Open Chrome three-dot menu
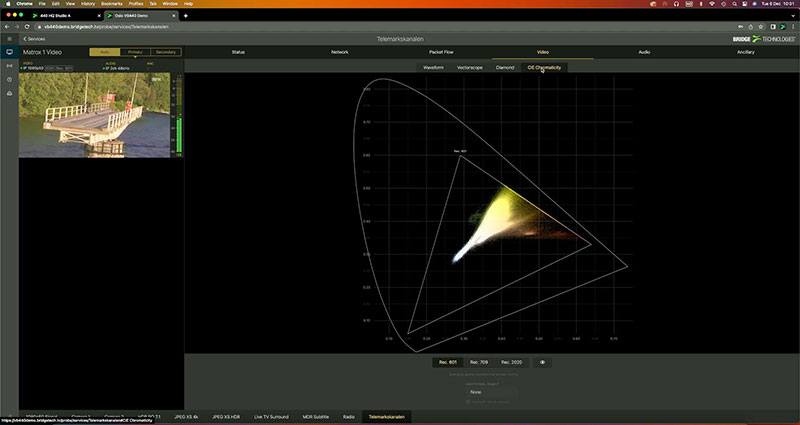The height and width of the screenshot is (425, 800). pos(793,27)
